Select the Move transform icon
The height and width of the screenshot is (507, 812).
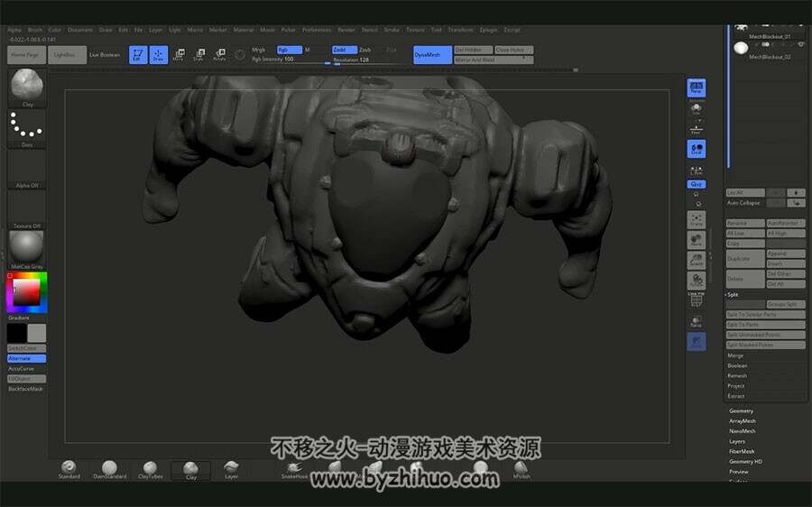point(179,55)
